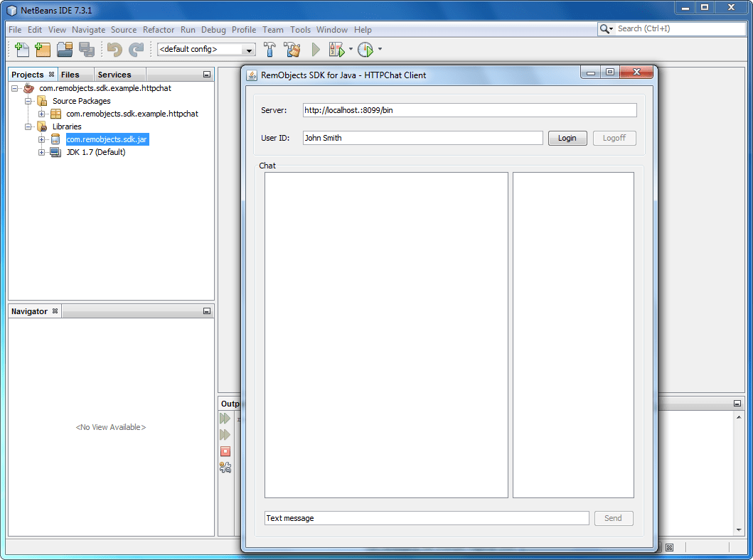The width and height of the screenshot is (753, 560).
Task: Open the View menu
Action: (x=57, y=30)
